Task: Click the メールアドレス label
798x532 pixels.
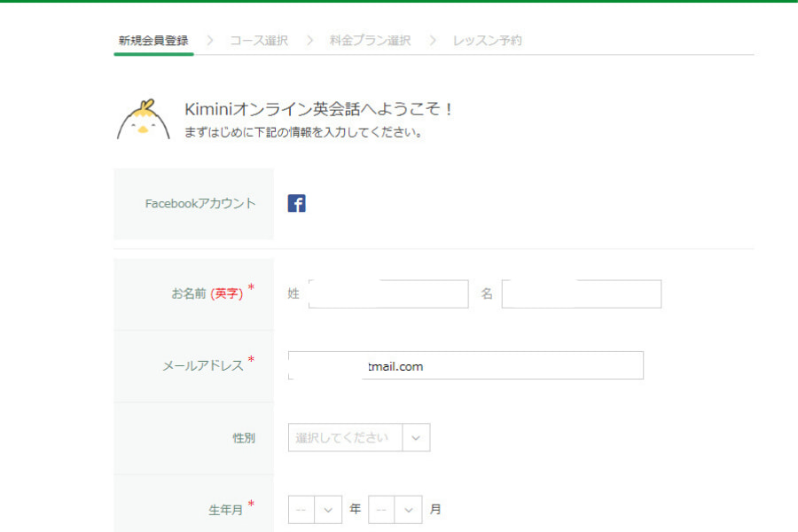Action: pyautogui.click(x=203, y=365)
